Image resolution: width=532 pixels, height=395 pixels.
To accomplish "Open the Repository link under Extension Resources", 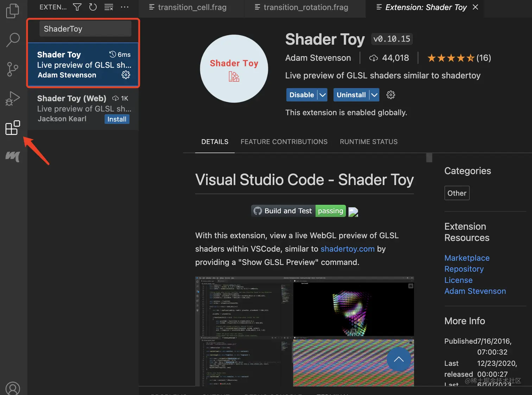I will coord(464,269).
